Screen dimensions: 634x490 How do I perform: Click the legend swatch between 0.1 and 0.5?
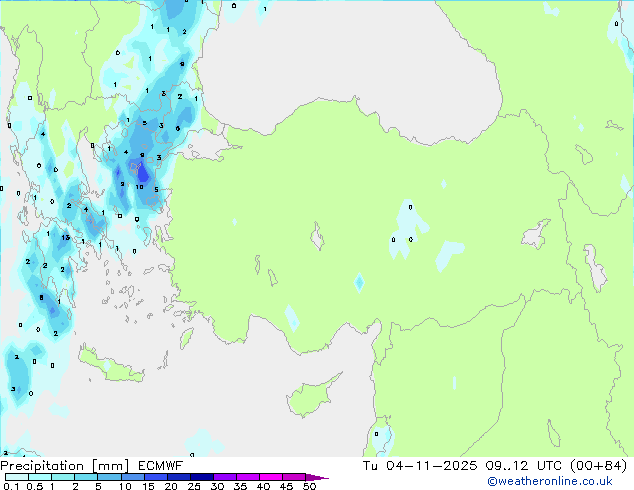tap(17, 477)
